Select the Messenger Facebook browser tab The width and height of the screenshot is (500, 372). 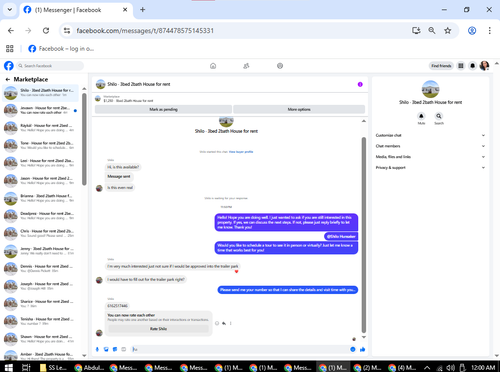76,10
